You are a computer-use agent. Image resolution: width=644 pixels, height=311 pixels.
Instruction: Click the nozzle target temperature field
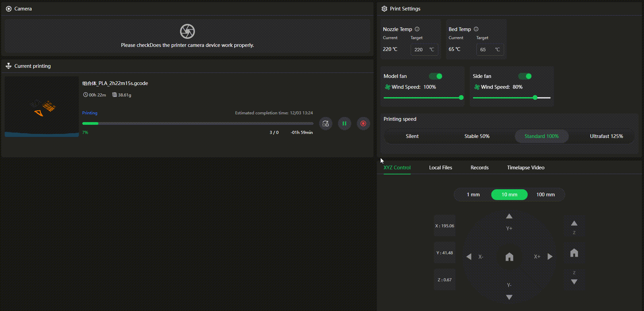click(x=420, y=50)
